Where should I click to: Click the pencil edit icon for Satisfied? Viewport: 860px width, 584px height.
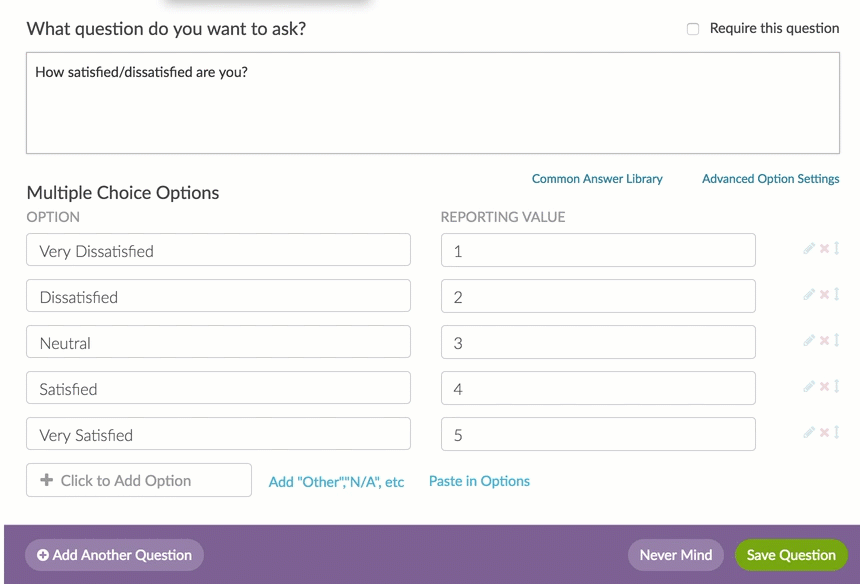point(809,387)
